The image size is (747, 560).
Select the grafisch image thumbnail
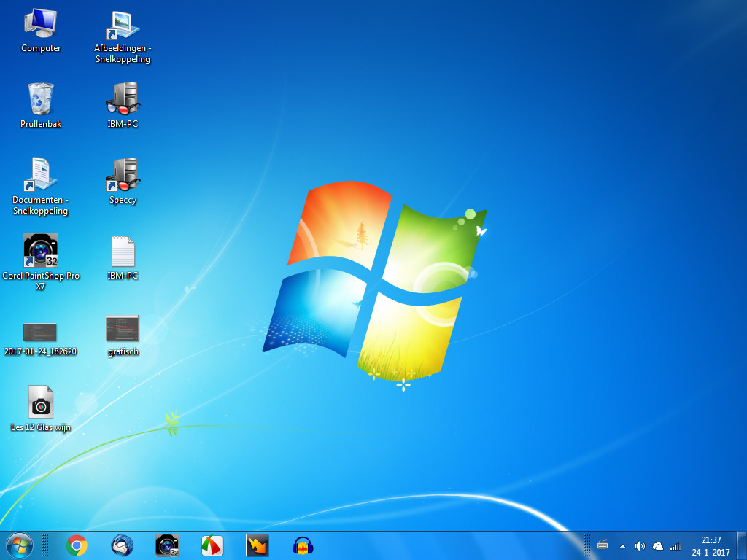tap(123, 335)
